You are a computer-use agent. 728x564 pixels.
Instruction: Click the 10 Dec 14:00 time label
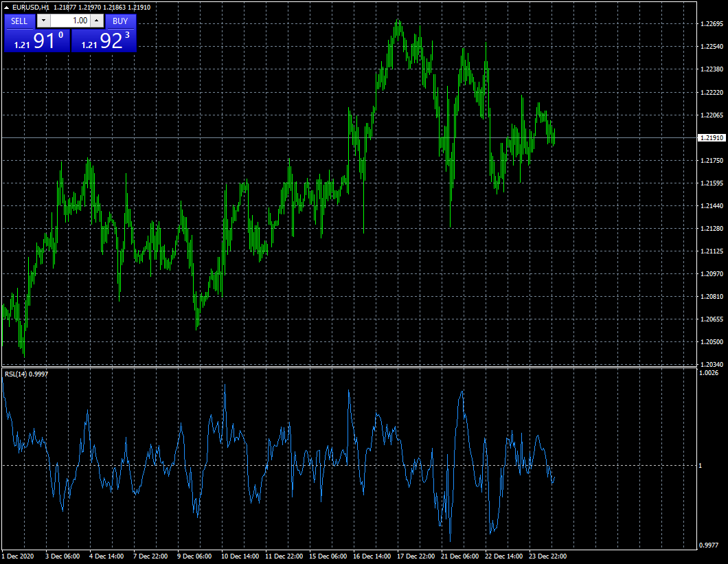click(x=240, y=556)
